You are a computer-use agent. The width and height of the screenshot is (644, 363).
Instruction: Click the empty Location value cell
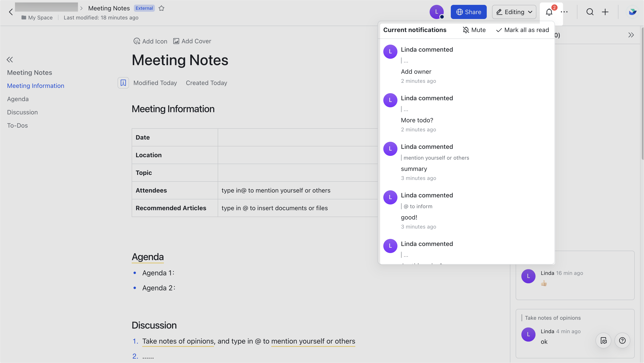pyautogui.click(x=298, y=155)
